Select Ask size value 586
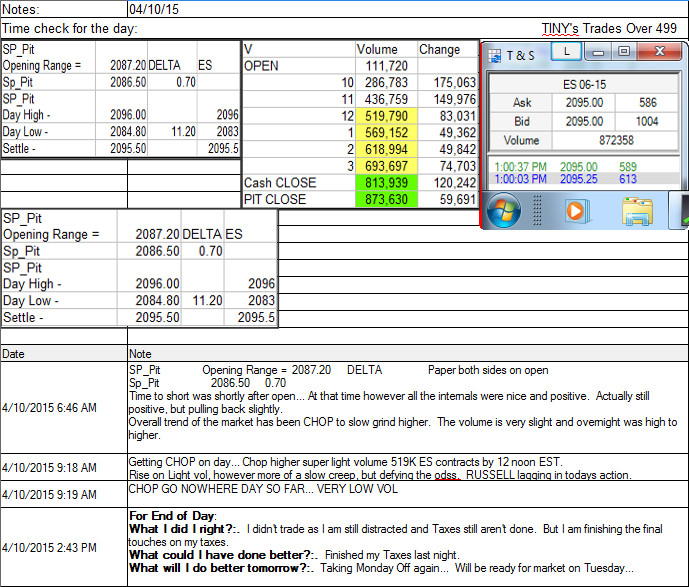Viewport: 689px width, 587px height. tap(647, 103)
